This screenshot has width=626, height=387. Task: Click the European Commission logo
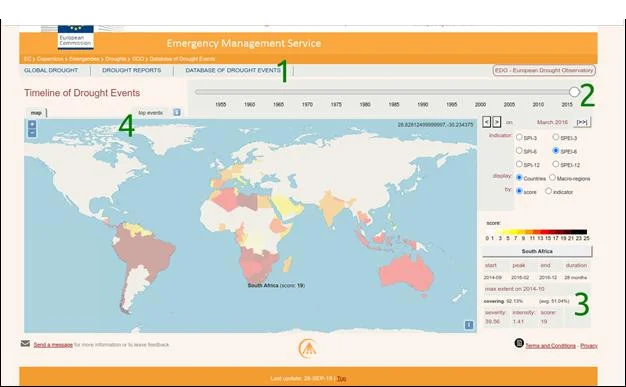[76, 37]
